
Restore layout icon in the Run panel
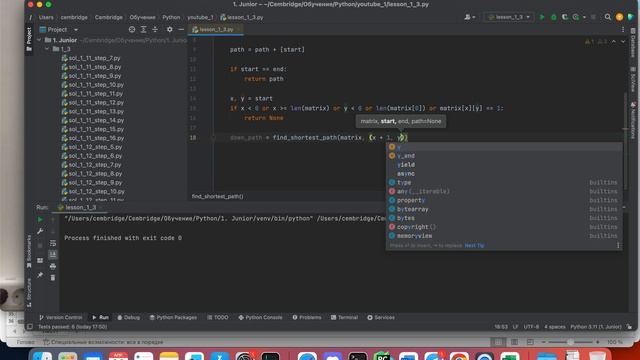pyautogui.click(x=40, y=260)
